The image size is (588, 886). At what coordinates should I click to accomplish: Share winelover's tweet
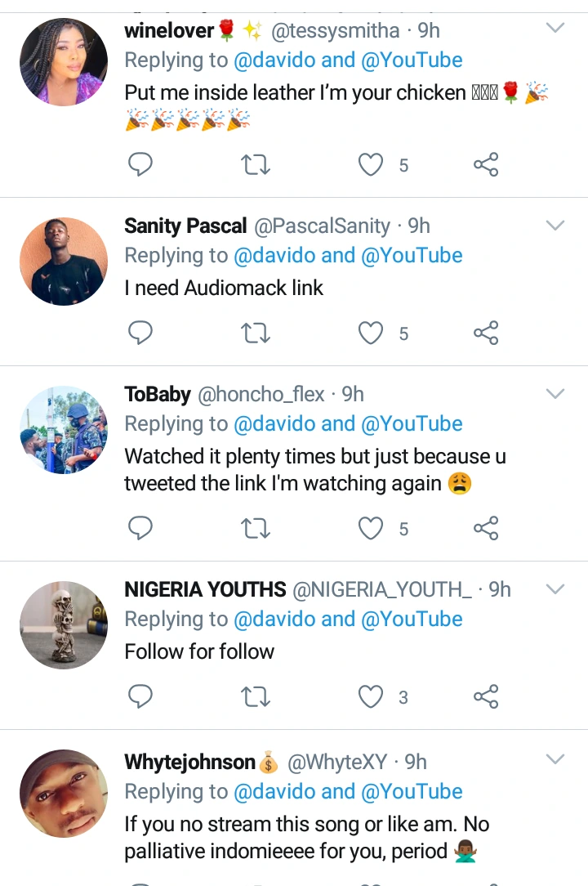click(x=486, y=165)
